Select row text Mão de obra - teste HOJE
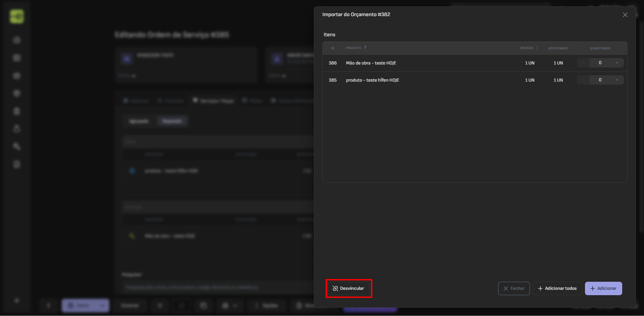Image resolution: width=644 pixels, height=316 pixels. pos(371,63)
